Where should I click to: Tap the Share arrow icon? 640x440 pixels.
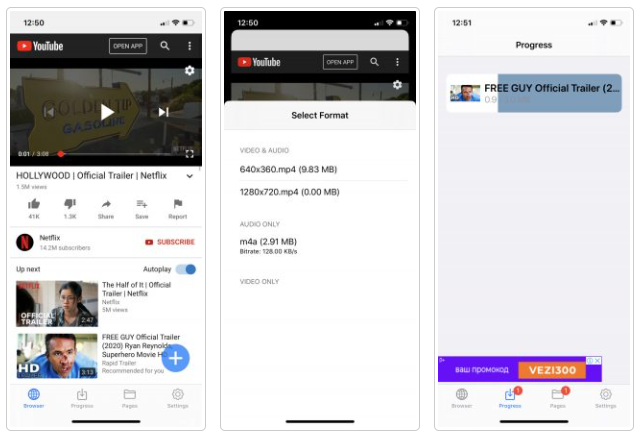click(106, 204)
